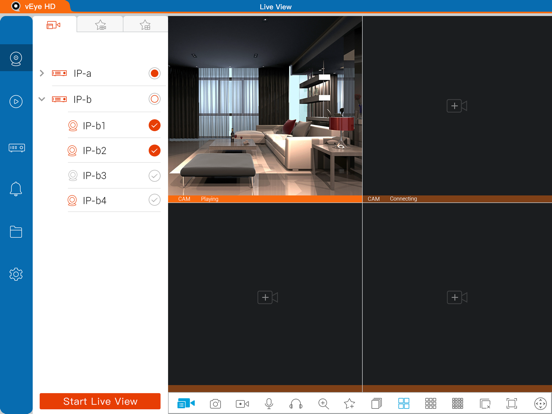Toggle the microphone talk icon
Viewport: 552px width, 414px height.
click(x=269, y=403)
